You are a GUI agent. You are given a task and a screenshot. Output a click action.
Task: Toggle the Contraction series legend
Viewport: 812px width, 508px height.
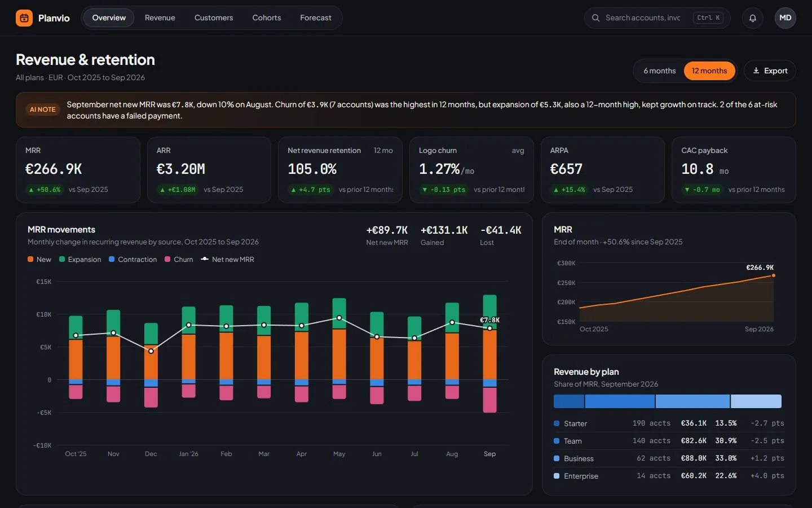pos(133,260)
